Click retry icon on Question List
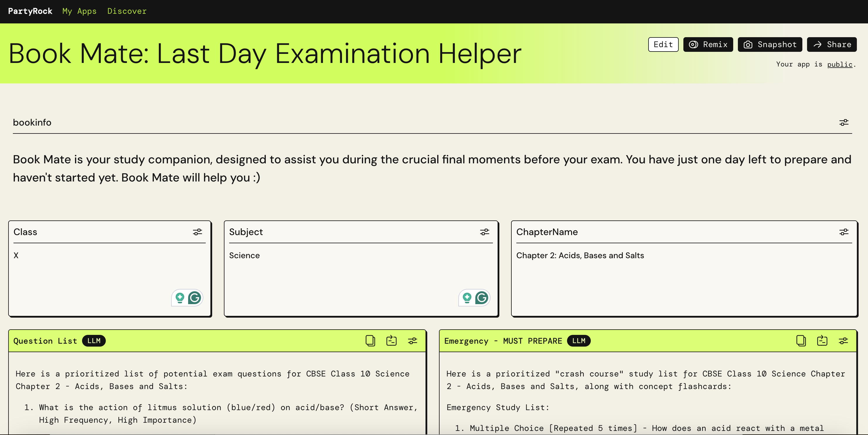The width and height of the screenshot is (868, 435). click(x=391, y=341)
